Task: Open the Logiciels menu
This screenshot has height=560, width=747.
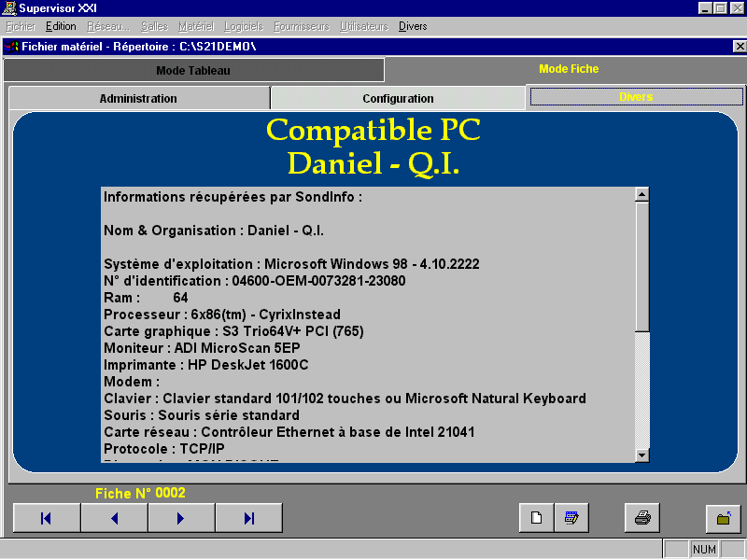Action: point(244,27)
